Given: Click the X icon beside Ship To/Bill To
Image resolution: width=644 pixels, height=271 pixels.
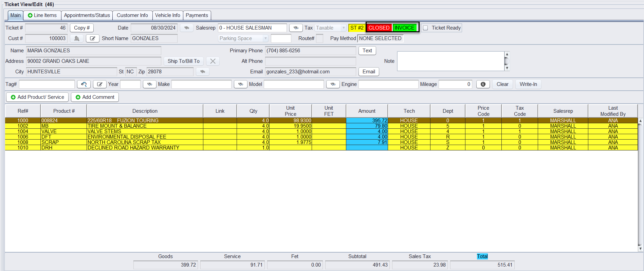Looking at the screenshot, I should click(213, 61).
